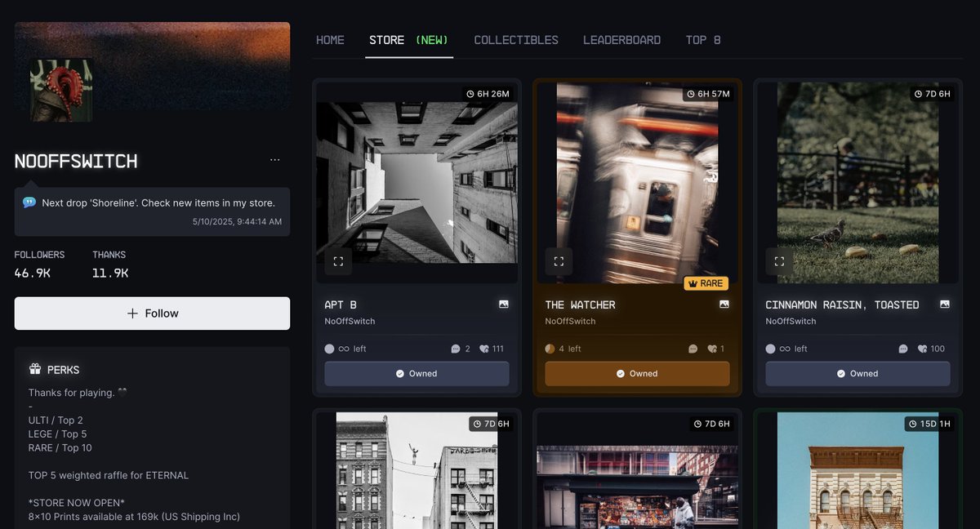Click the 'TOP 5 weighted raffle for ETERNAL' text
Screen dimensions: 980x529
tap(109, 475)
